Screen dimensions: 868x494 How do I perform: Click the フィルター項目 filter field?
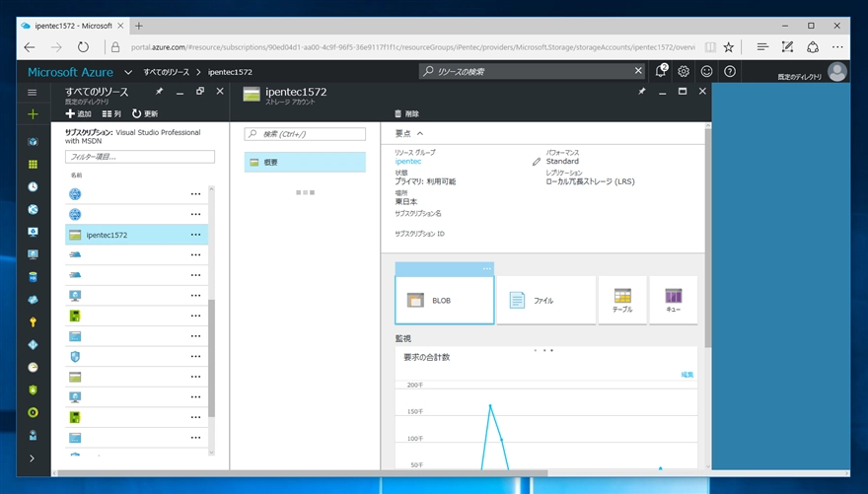(x=139, y=157)
